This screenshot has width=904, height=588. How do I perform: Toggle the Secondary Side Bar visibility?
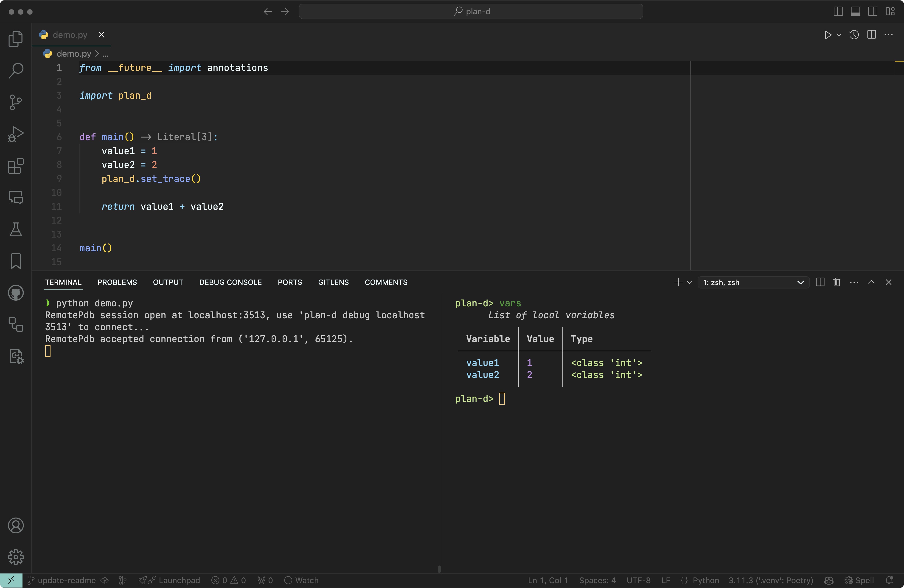[x=873, y=11]
